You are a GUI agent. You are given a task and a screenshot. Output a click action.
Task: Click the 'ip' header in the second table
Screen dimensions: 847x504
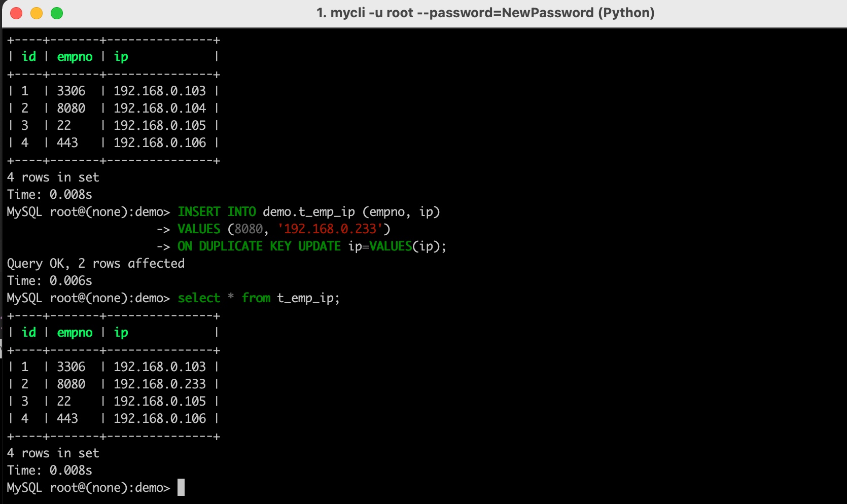(121, 333)
